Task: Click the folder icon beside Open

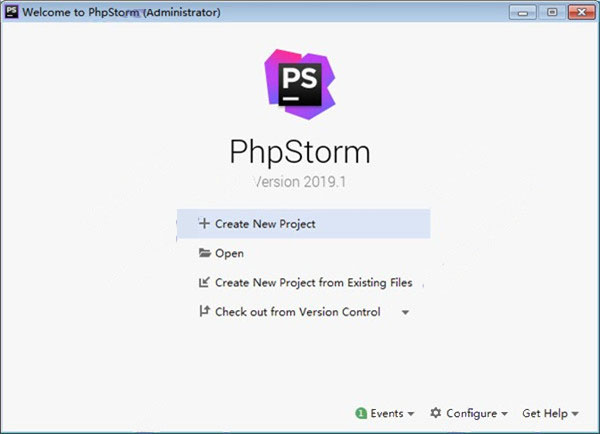Action: 205,253
